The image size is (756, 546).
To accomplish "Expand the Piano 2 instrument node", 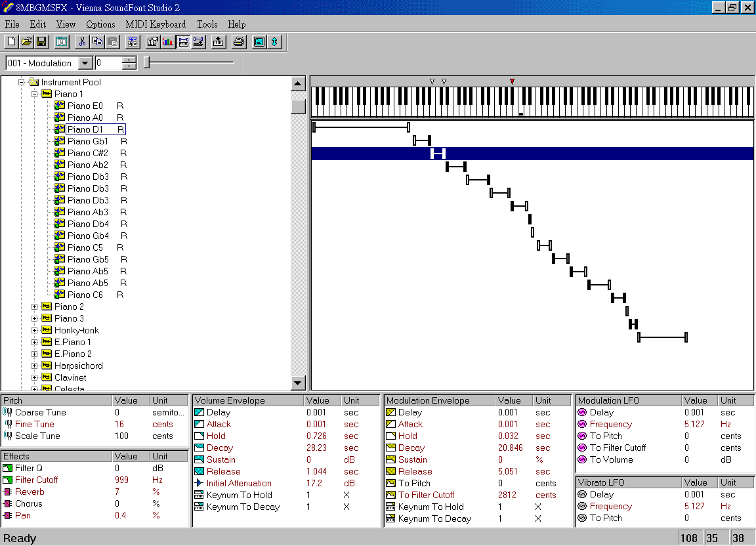I will (x=34, y=306).
